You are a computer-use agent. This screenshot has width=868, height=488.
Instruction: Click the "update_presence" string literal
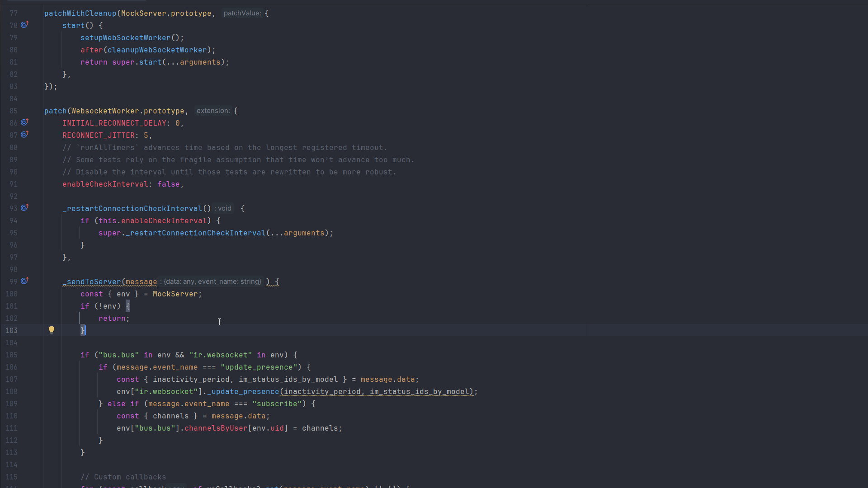point(259,367)
